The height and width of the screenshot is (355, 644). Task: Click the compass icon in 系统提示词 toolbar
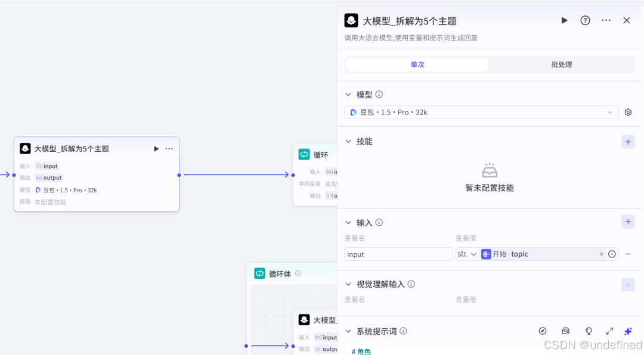pyautogui.click(x=543, y=331)
